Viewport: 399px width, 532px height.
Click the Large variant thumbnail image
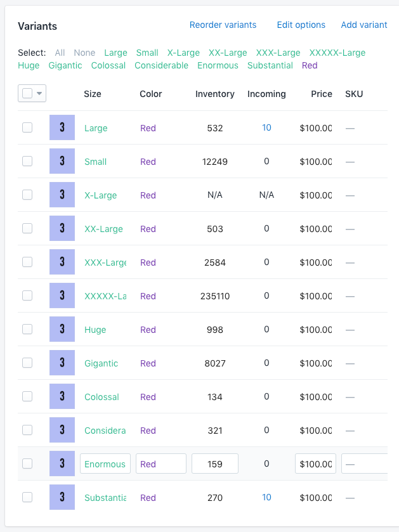coord(62,127)
